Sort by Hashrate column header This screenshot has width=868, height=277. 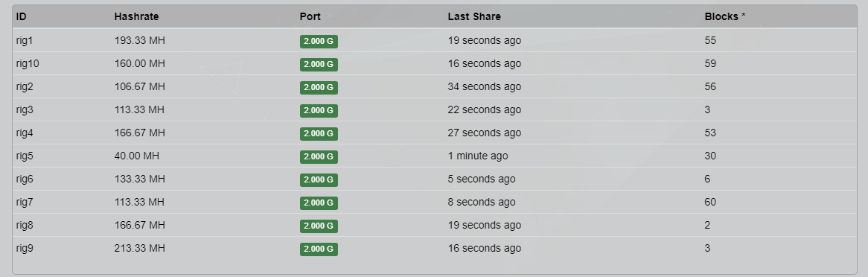(x=136, y=16)
